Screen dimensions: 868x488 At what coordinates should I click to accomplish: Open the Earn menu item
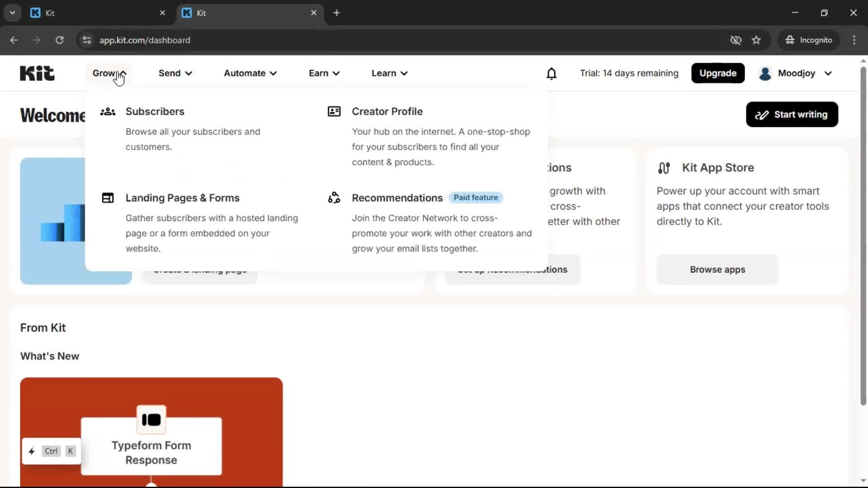[x=323, y=73]
